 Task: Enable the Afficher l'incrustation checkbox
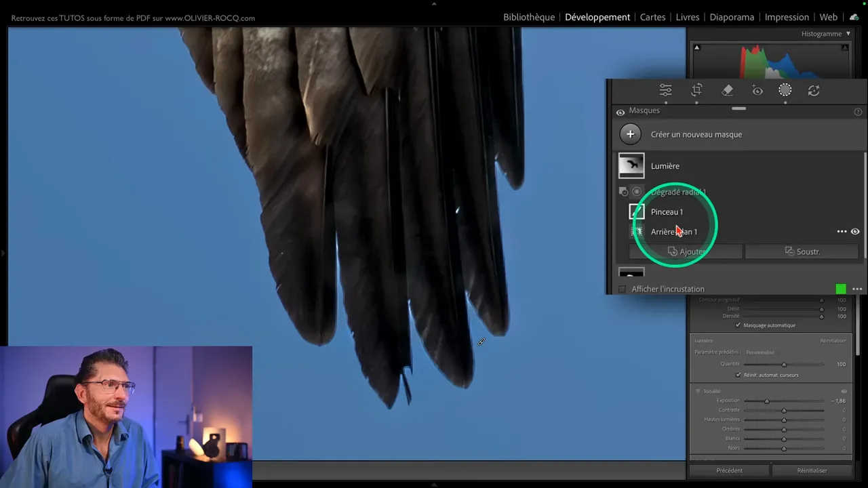click(622, 289)
